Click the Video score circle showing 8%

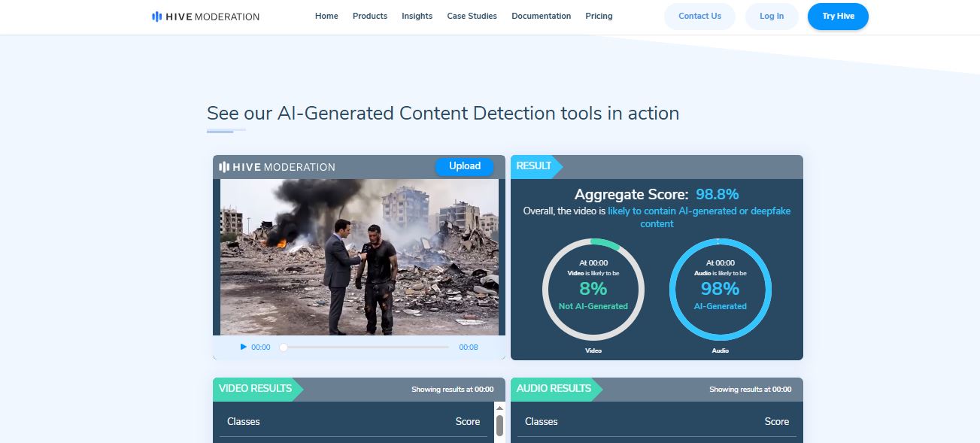[x=593, y=289]
